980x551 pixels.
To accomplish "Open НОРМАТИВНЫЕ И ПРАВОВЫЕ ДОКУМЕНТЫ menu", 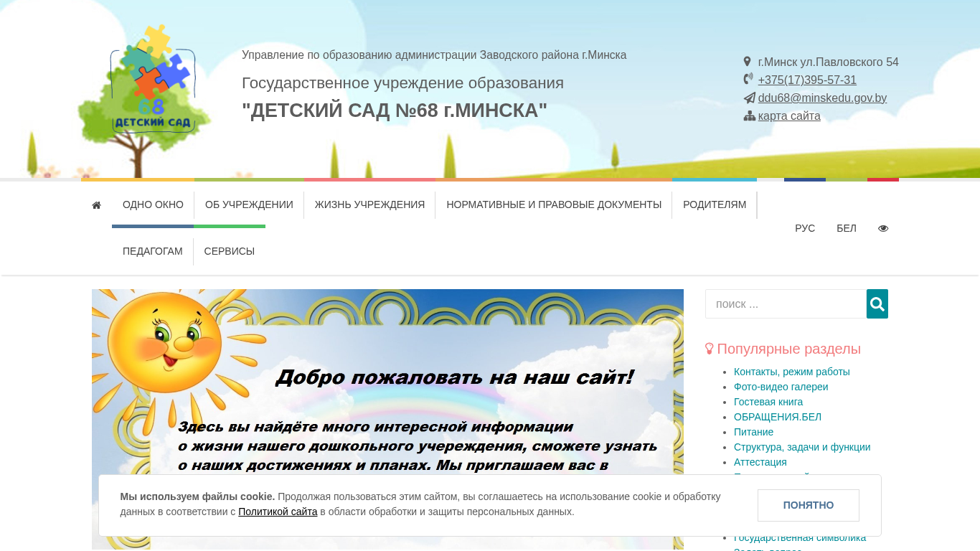I will tap(554, 204).
